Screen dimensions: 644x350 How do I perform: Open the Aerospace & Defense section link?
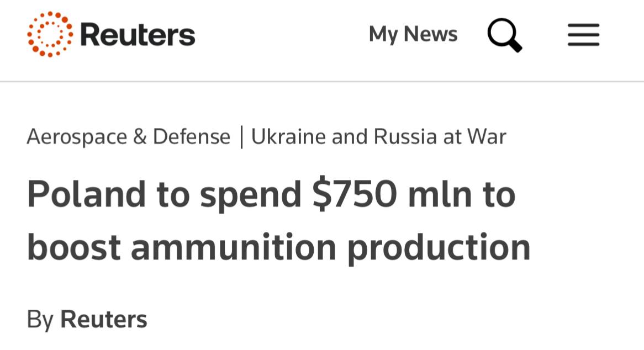click(128, 136)
